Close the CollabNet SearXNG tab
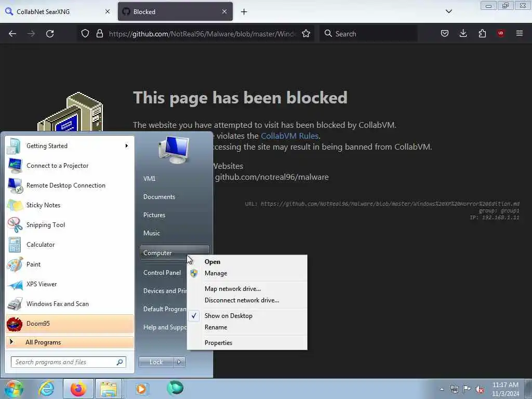Image resolution: width=532 pixels, height=399 pixels. (108, 11)
